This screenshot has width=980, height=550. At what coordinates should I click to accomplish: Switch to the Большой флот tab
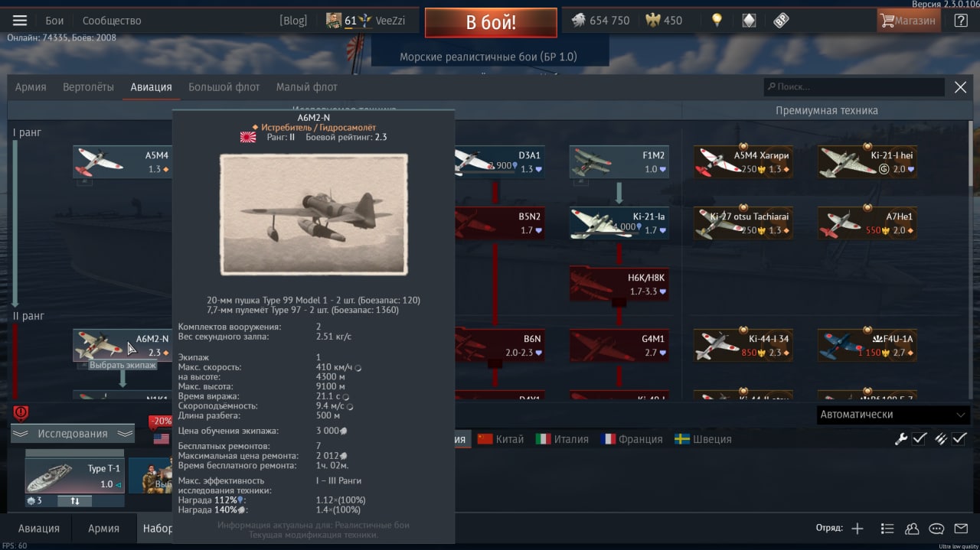pyautogui.click(x=224, y=87)
